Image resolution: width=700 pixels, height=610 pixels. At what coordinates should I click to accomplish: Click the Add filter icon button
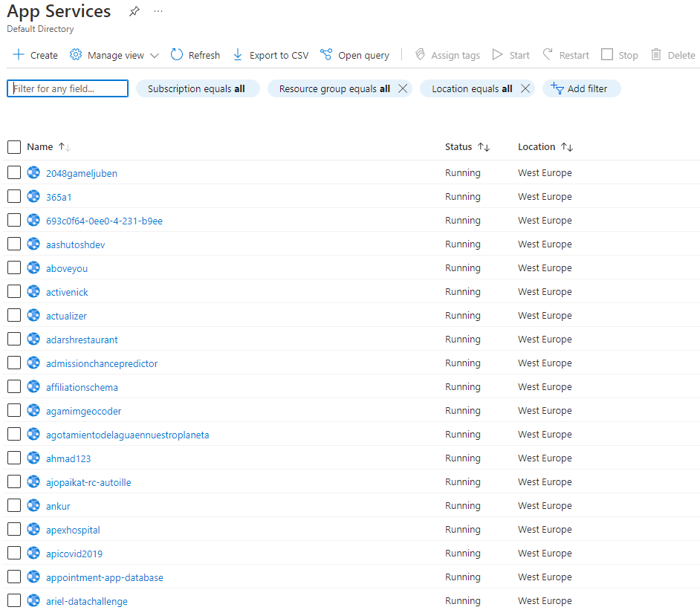click(x=558, y=88)
